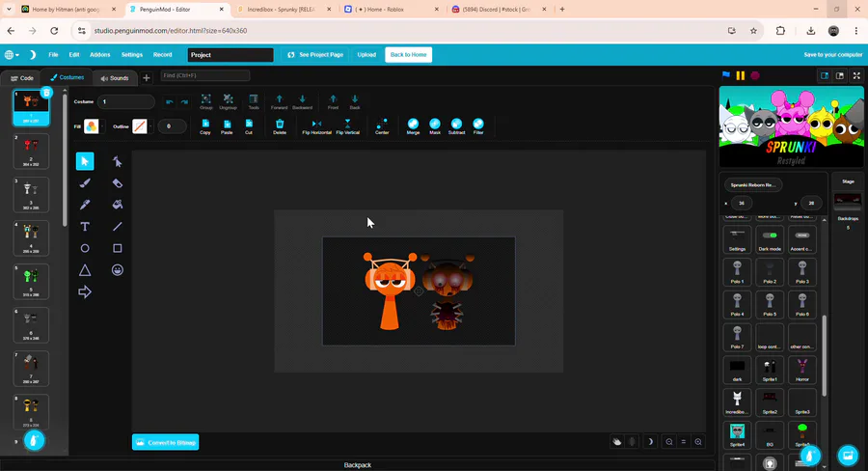The width and height of the screenshot is (868, 471).
Task: Click the Copy icon
Action: [205, 126]
